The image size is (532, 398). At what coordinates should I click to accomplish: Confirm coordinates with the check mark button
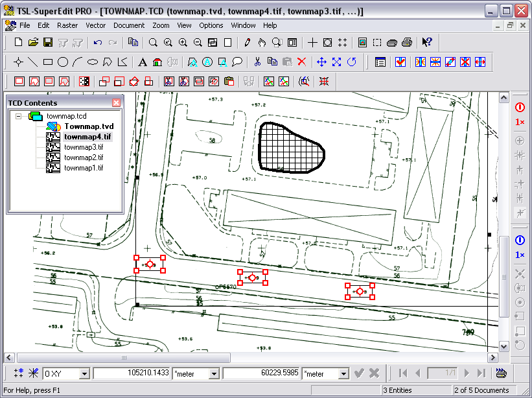(359, 373)
